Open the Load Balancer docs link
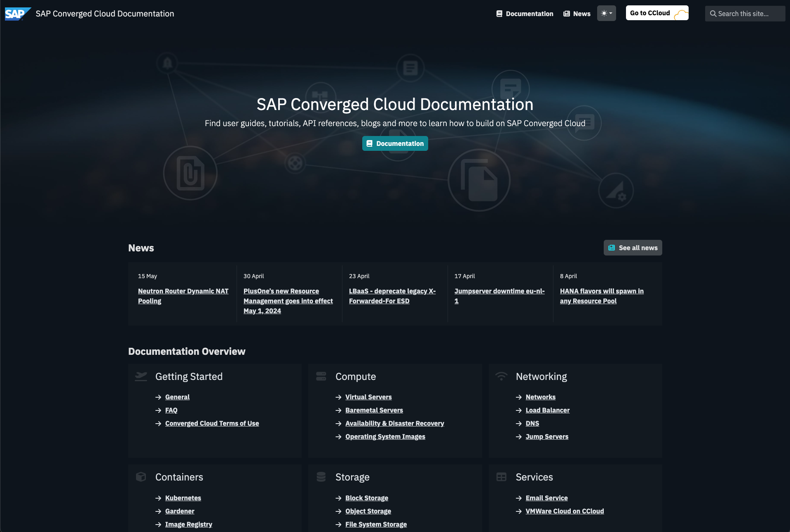The image size is (790, 532). pos(547,410)
